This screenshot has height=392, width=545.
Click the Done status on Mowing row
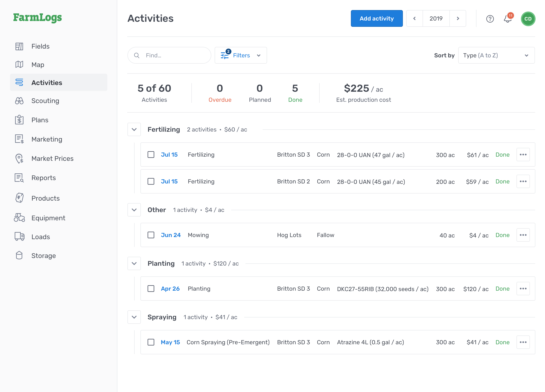[502, 235]
